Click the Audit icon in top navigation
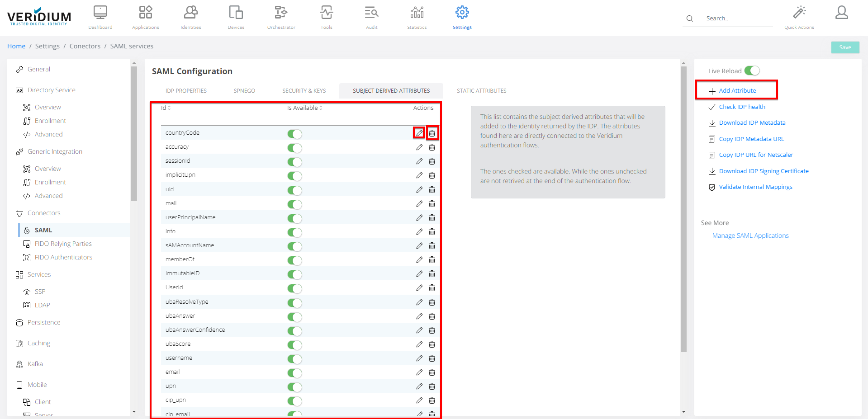This screenshot has height=419, width=868. coord(371,13)
